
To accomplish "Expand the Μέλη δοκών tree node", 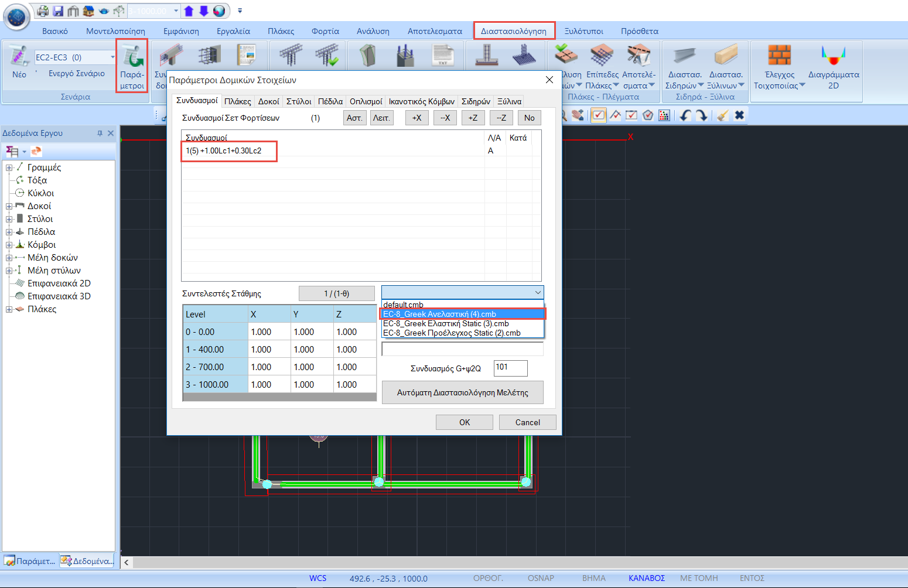I will (9, 258).
